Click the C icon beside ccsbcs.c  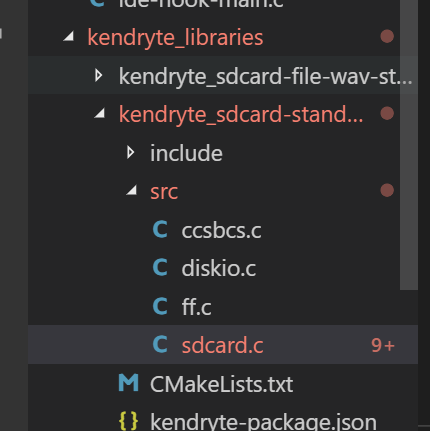click(x=160, y=229)
